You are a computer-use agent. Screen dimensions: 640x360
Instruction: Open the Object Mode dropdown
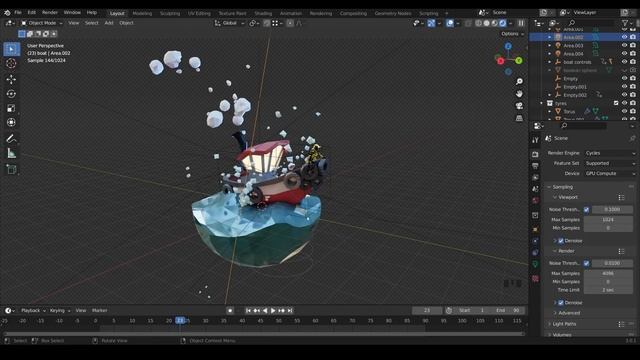coord(41,23)
